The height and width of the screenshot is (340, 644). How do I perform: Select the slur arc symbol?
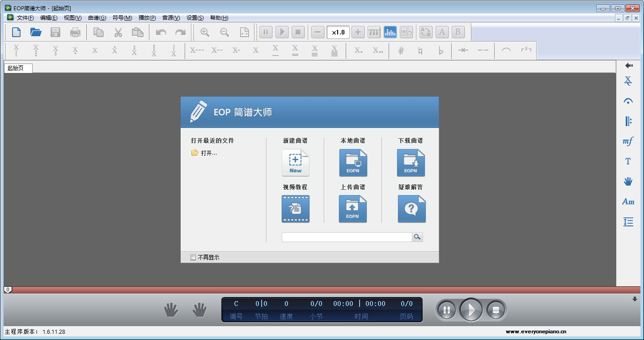pyautogui.click(x=506, y=50)
